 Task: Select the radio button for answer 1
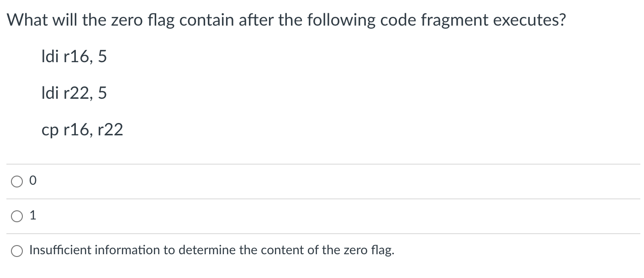point(16,216)
